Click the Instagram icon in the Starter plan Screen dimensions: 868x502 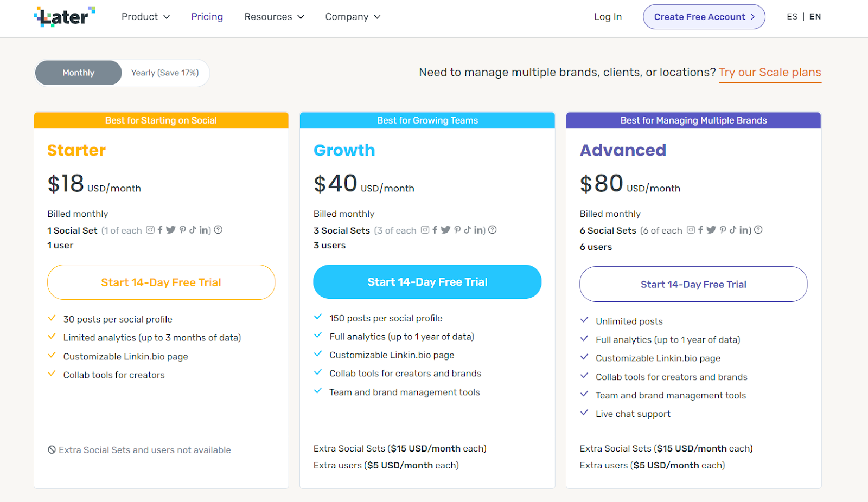150,230
